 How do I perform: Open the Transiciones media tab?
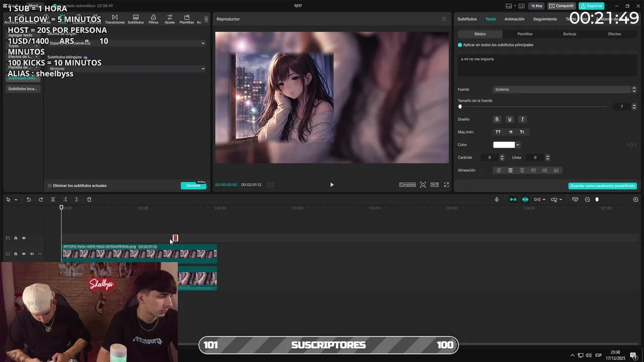tap(115, 19)
